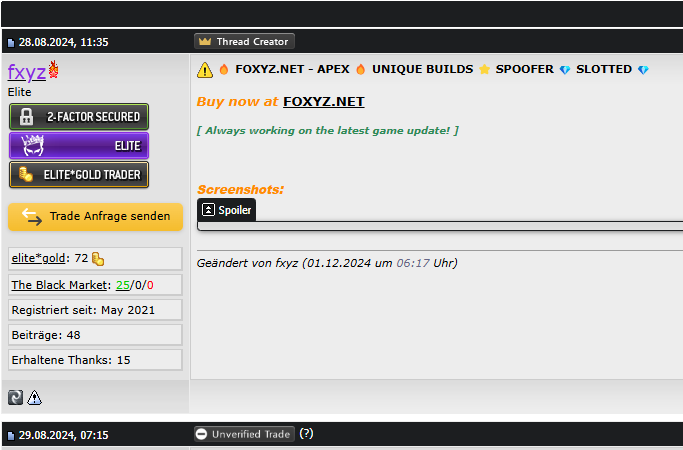683x450 pixels.
Task: Click the Unverified Trade label
Action: point(244,434)
